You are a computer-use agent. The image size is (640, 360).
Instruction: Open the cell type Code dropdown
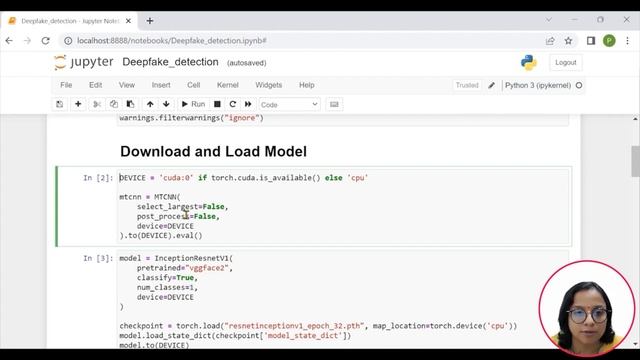(289, 104)
